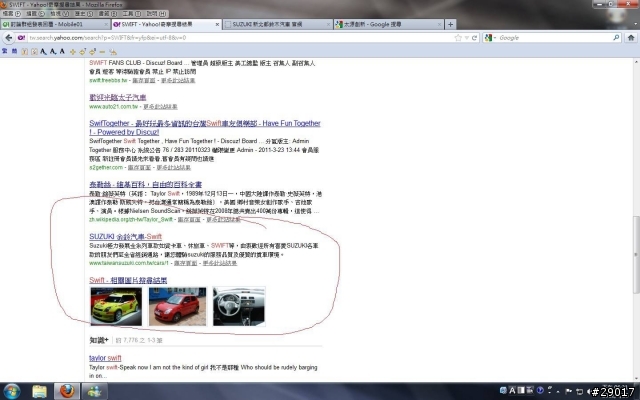The image size is (640, 400).
Task: Switch to the SUZUKI official site tab
Action: pyautogui.click(x=277, y=24)
